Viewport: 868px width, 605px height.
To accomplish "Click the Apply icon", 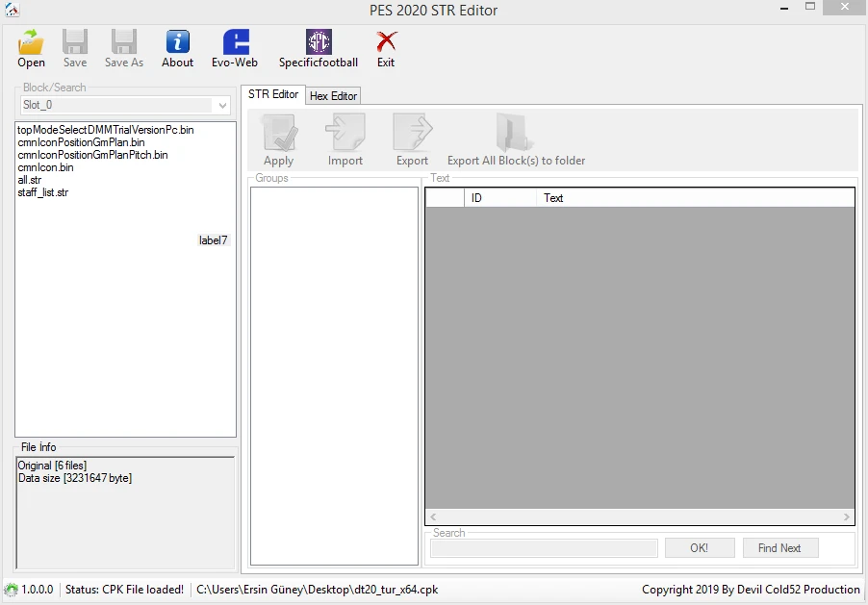I will coord(278,138).
